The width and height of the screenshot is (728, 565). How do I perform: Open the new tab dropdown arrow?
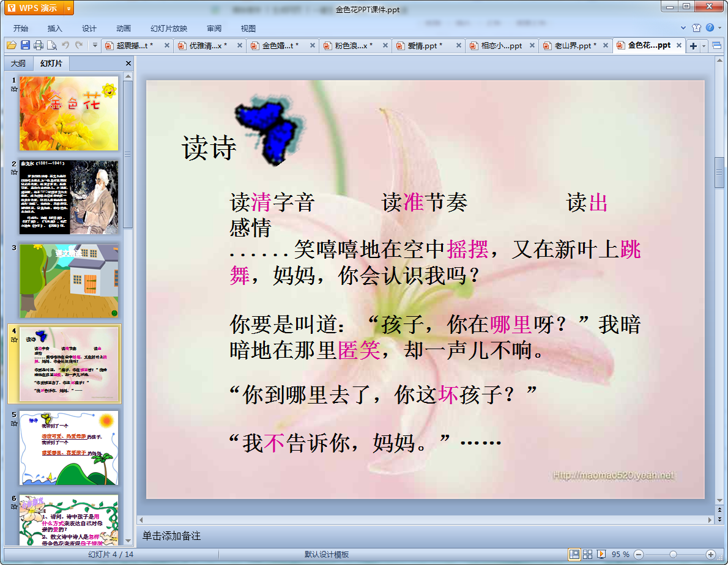pyautogui.click(x=704, y=45)
